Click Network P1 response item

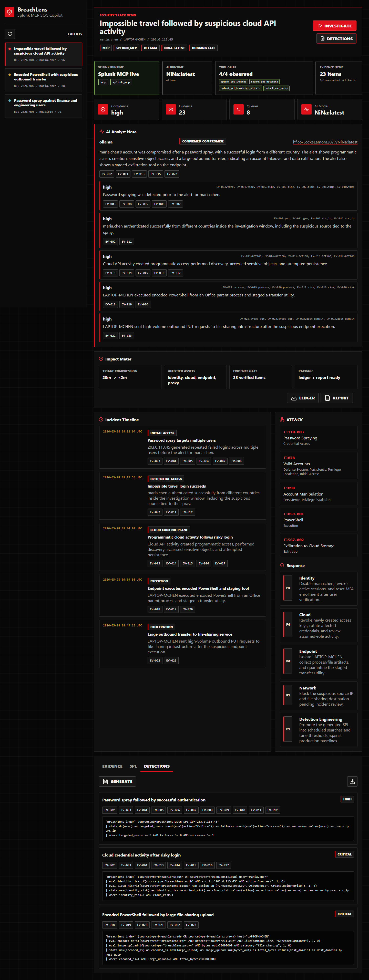[x=319, y=696]
